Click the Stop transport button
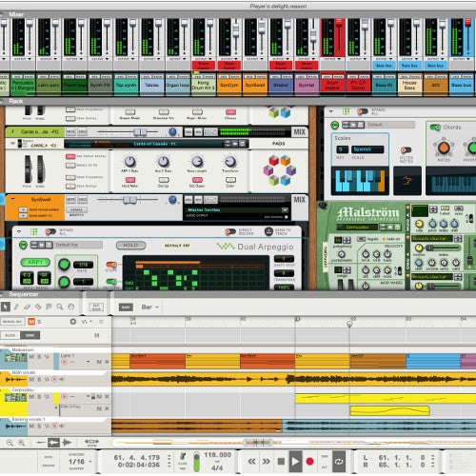Image resolution: width=476 pixels, height=476 pixels. [x=281, y=461]
